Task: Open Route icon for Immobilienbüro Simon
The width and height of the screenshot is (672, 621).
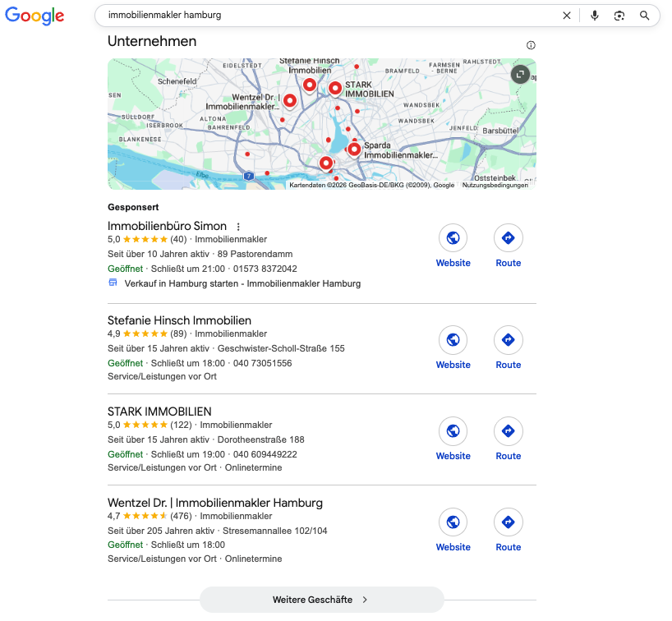Action: tap(509, 238)
